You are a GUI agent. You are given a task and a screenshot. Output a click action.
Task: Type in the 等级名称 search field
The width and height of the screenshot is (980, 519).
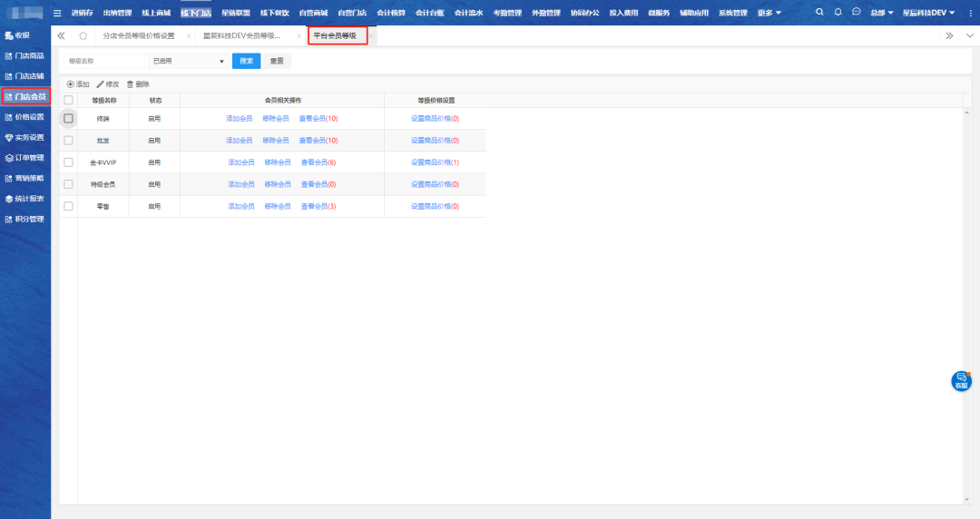[103, 61]
